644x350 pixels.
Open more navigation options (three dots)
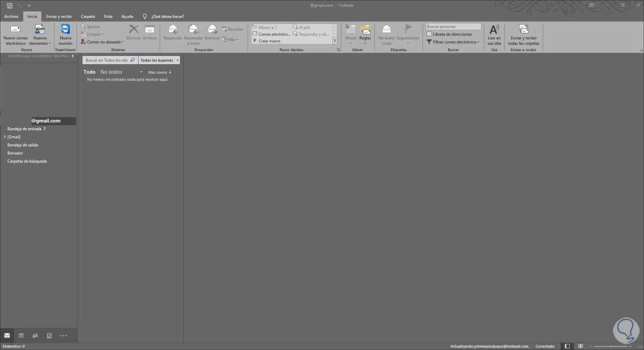(63, 336)
